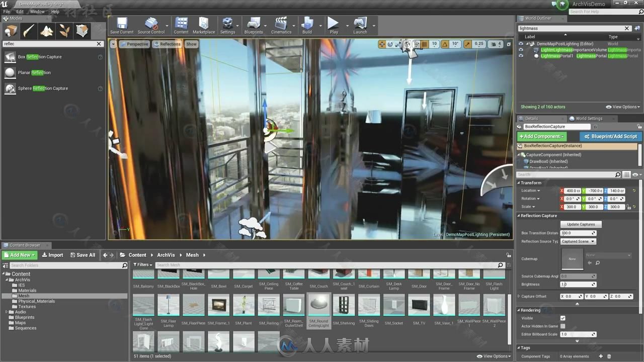Open the Filters dropdown in Content Browser
This screenshot has width=644, height=362.
(x=142, y=264)
